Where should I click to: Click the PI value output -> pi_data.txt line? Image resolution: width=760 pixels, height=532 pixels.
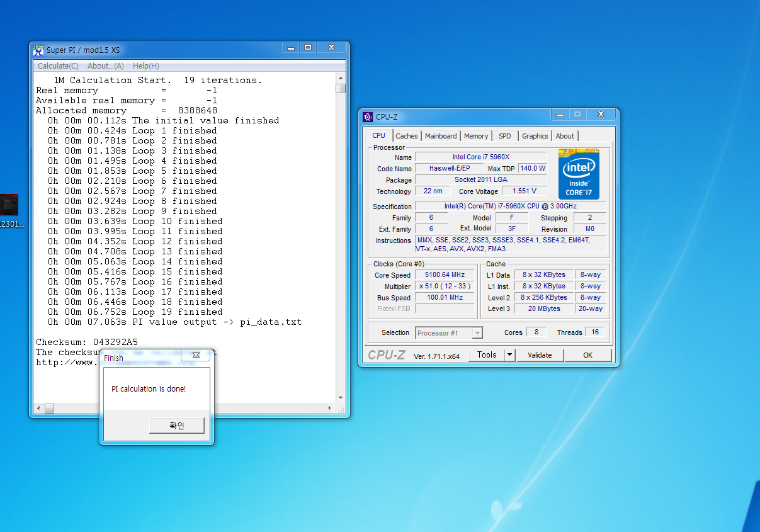tap(175, 322)
